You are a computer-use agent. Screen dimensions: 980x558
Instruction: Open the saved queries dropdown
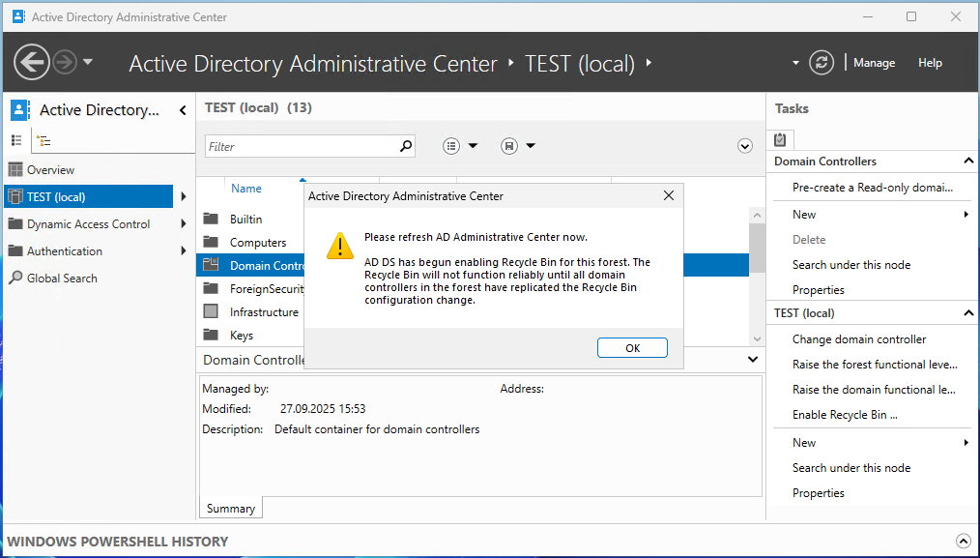[518, 146]
